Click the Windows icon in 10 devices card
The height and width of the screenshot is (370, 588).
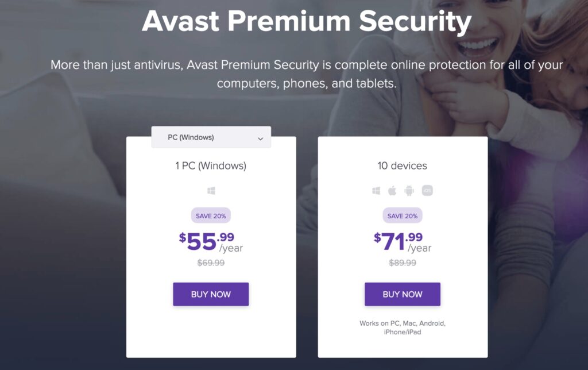coord(376,191)
